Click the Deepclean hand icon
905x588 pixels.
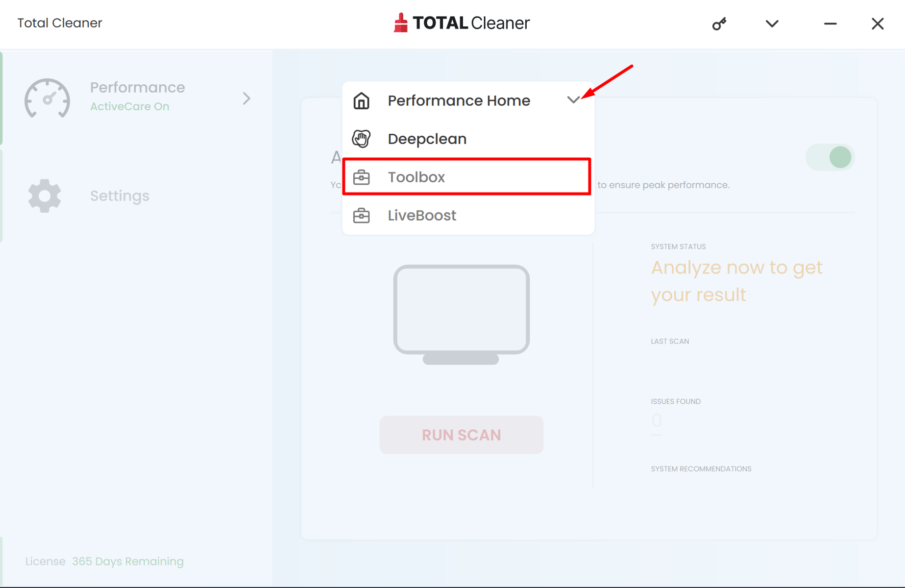[x=362, y=139]
